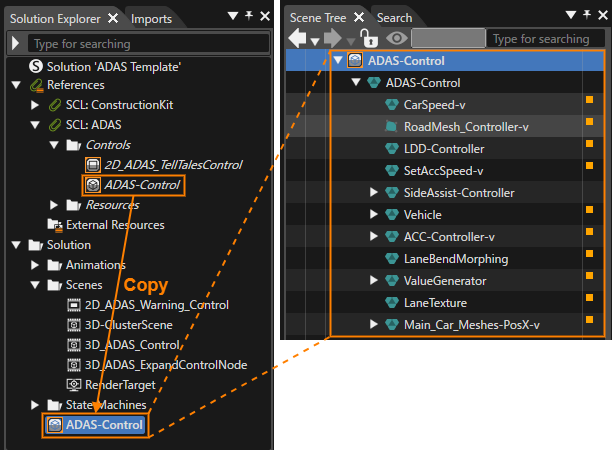Screen dimensions: 612x450
Task: Expand the Resources folder
Action: pyautogui.click(x=54, y=205)
